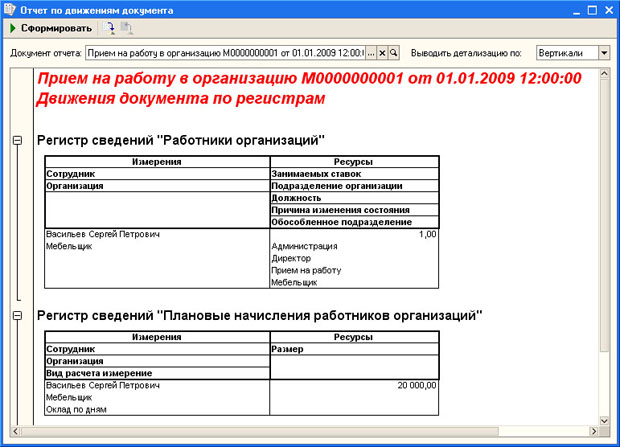The width and height of the screenshot is (620, 447).
Task: Click the vertical scrollbar down arrow
Action: click(x=604, y=420)
